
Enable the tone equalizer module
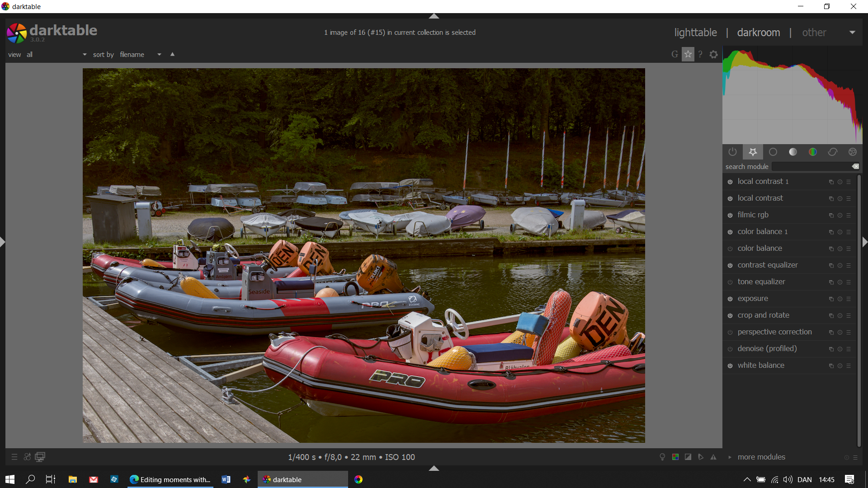click(730, 282)
